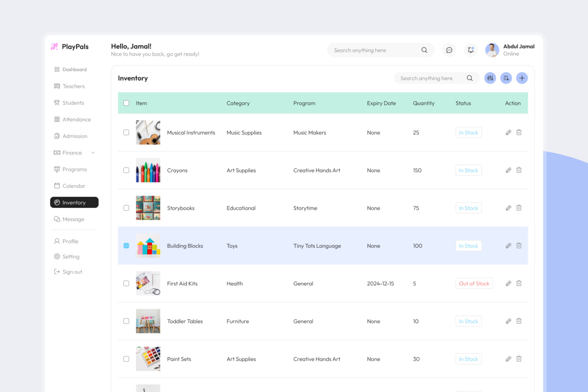
Task: Delete the First Aid Kits row
Action: pyautogui.click(x=519, y=284)
